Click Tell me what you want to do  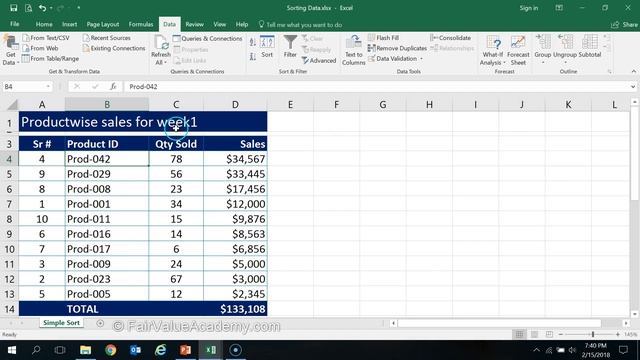click(300, 25)
